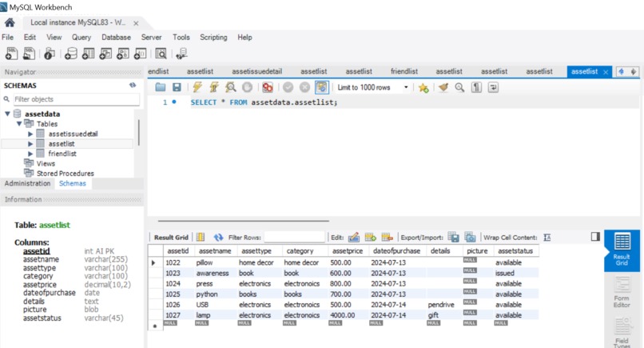This screenshot has height=348, width=644.
Task: Expand the assetissuedetail table
Action: click(30, 134)
